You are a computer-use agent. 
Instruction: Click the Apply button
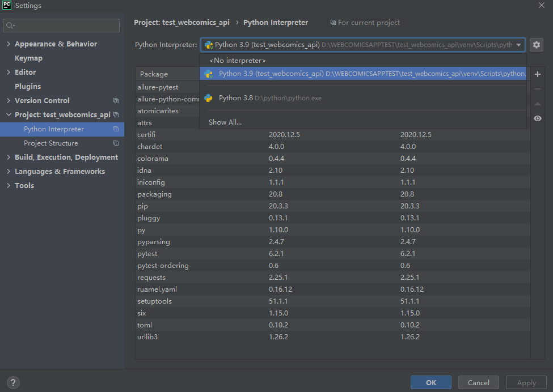tap(526, 382)
